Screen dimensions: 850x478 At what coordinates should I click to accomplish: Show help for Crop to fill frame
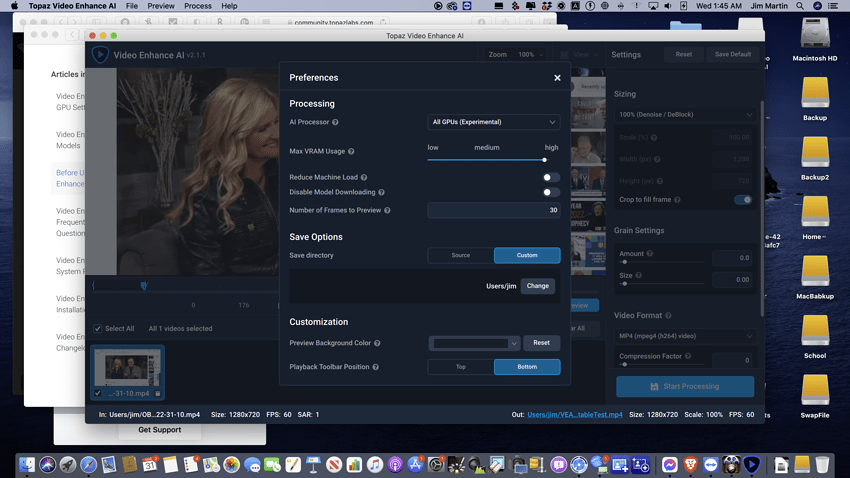[677, 200]
